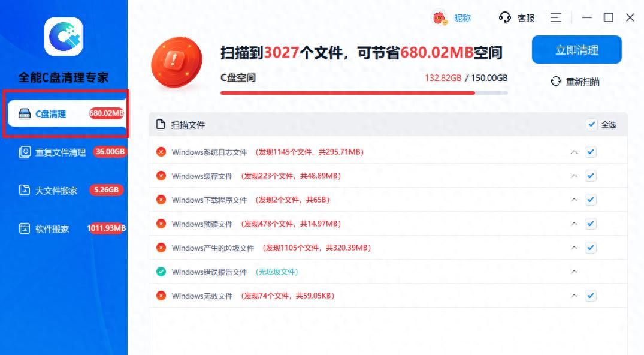Screen dimensions: 644x355
Task: Uncheck Windows缓存文件 checkbox
Action: click(x=591, y=176)
